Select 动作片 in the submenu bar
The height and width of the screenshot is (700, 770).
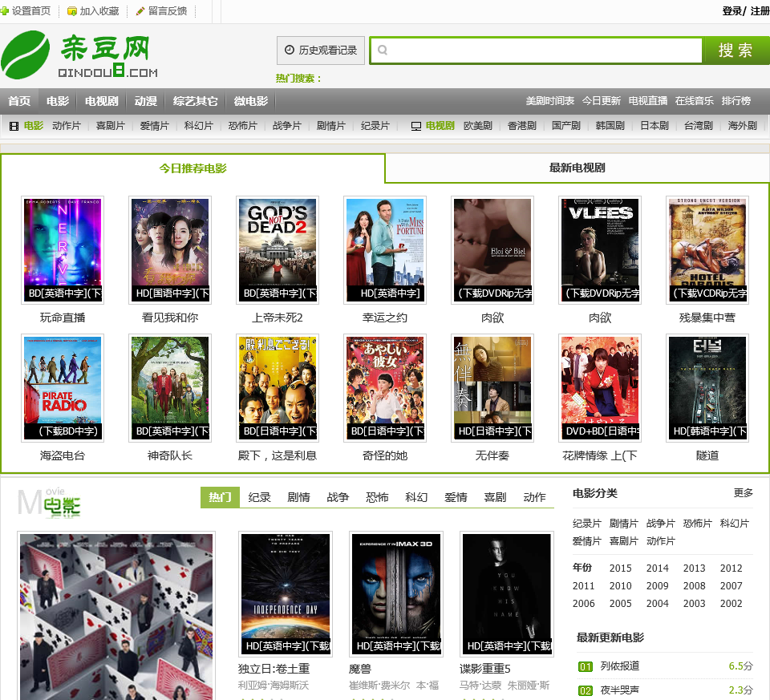[67, 126]
